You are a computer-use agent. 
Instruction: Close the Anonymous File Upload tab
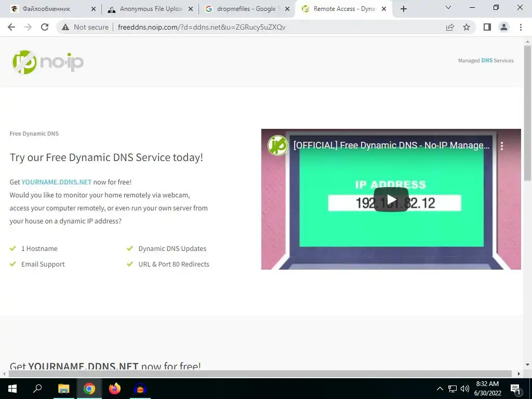pos(191,9)
